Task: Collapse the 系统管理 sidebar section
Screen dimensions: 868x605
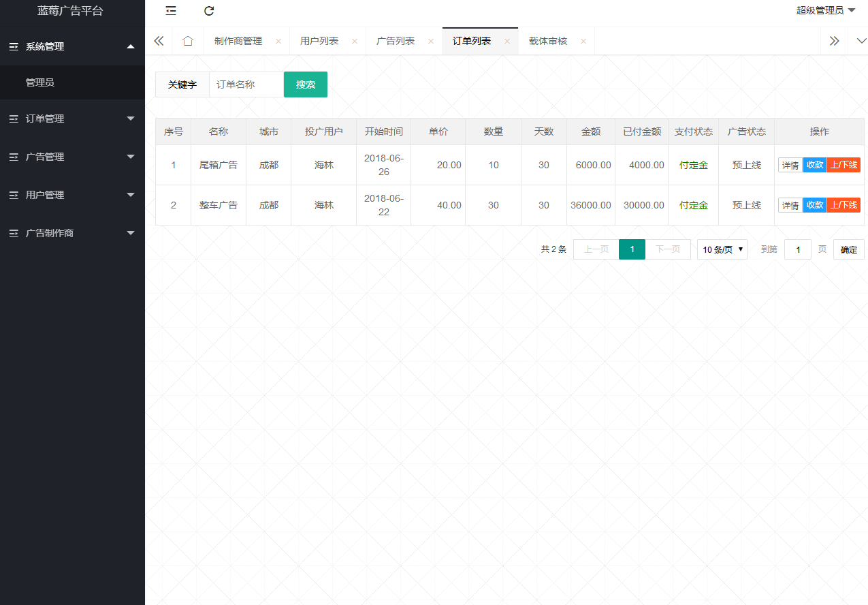Action: tap(72, 46)
